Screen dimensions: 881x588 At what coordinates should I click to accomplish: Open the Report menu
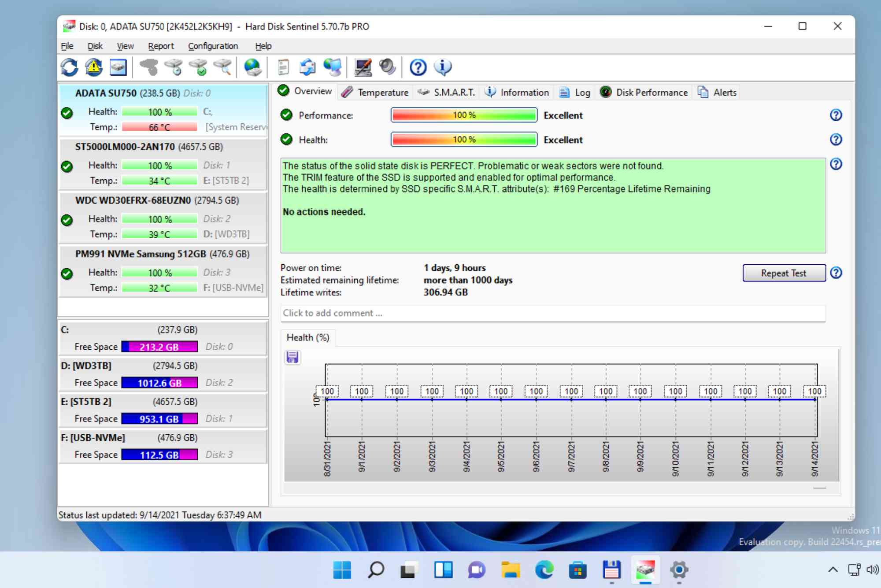click(161, 46)
